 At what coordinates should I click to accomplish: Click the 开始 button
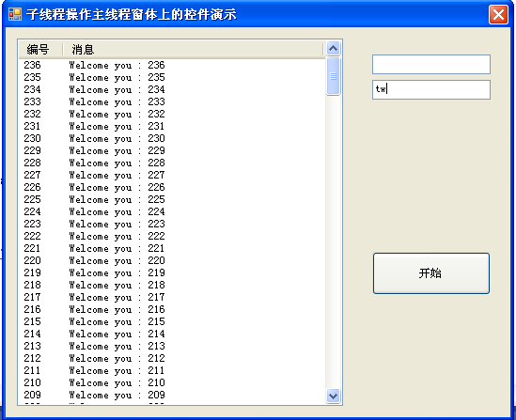tap(431, 273)
